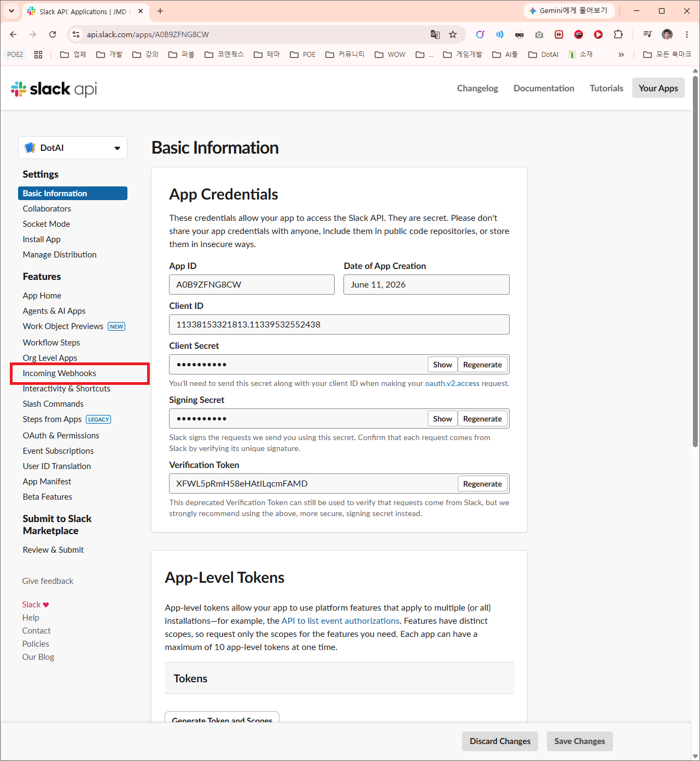Viewport: 700px width, 761px height.
Task: Click the page vertical scrollbar
Action: [696, 261]
